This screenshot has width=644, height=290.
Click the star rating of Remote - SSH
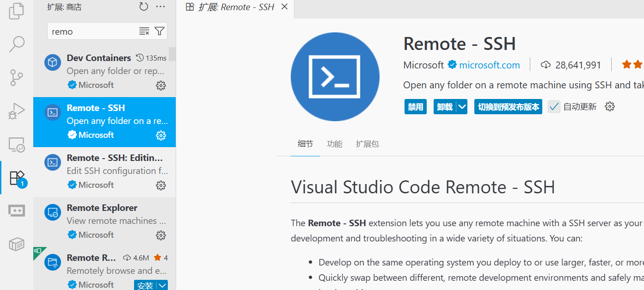pos(632,65)
